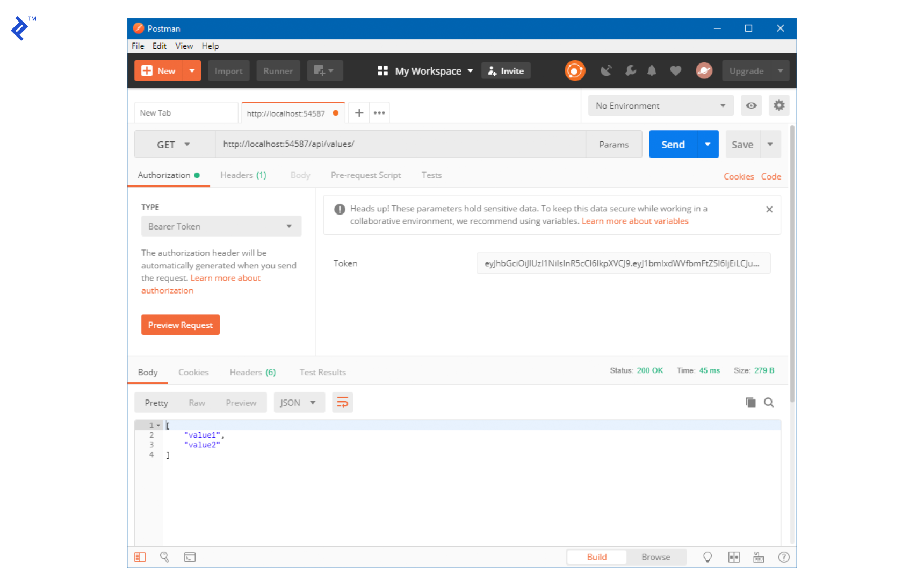
Task: Open the Bearer Token type dropdown
Action: [x=221, y=226]
